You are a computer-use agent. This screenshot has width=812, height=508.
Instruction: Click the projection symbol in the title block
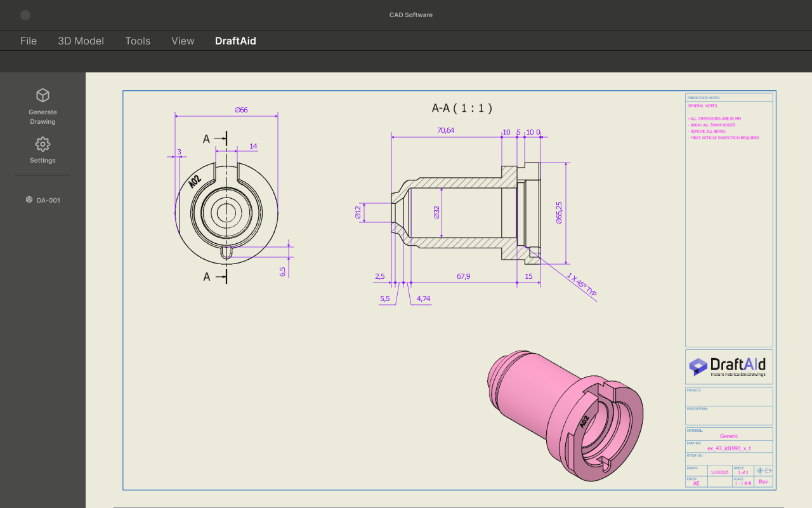[x=764, y=471]
